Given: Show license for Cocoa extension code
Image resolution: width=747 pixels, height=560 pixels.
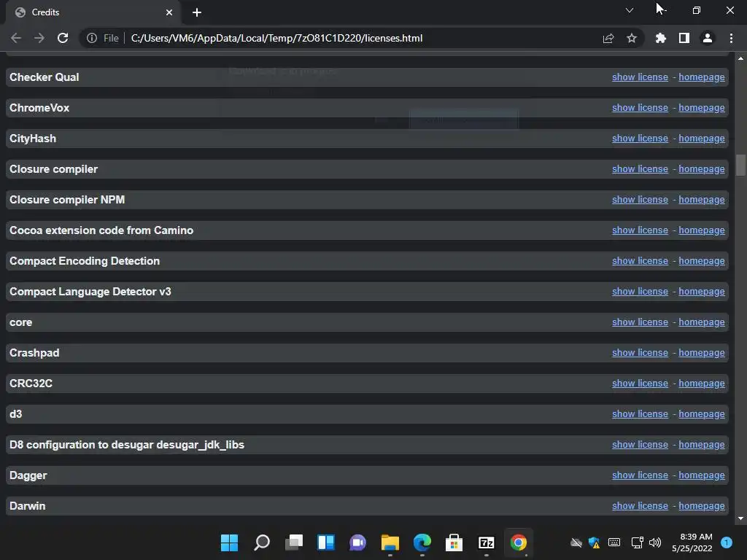Looking at the screenshot, I should pos(640,230).
